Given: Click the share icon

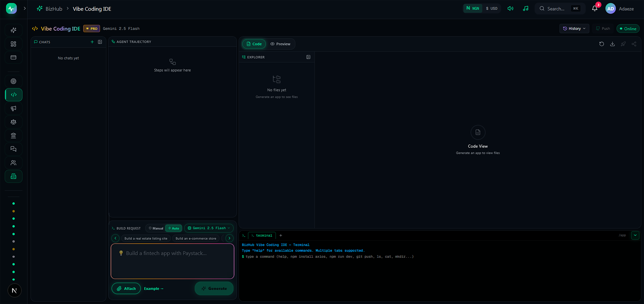Looking at the screenshot, I should [x=634, y=44].
